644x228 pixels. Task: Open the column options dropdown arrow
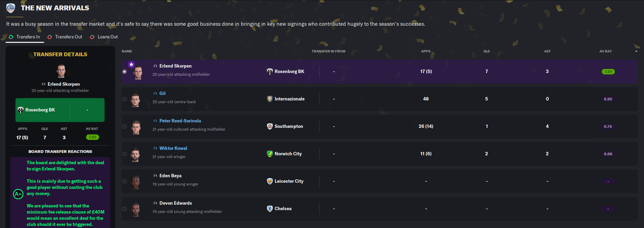tap(636, 51)
